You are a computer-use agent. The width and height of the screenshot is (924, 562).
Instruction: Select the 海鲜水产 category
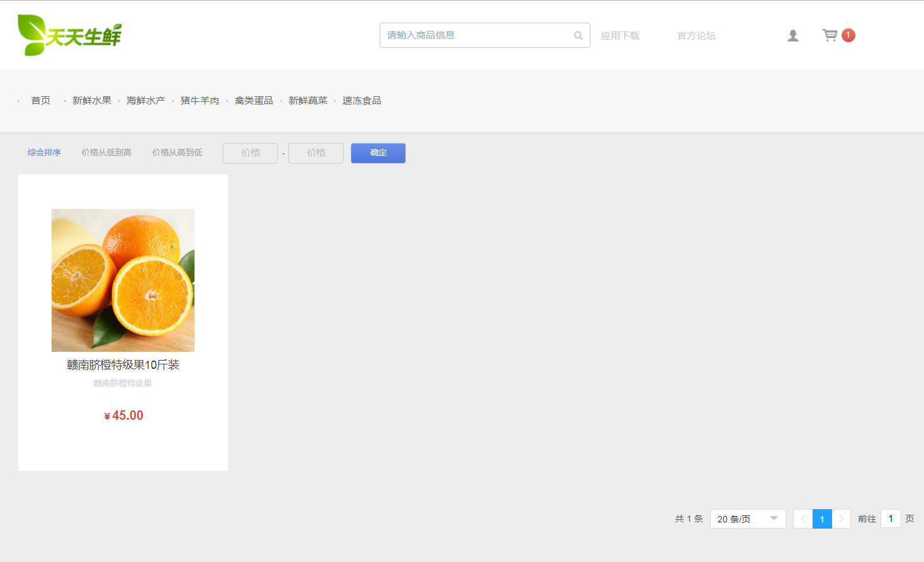[x=146, y=101]
